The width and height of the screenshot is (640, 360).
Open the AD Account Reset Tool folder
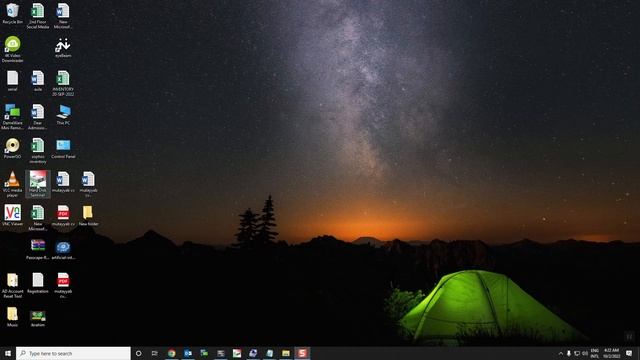(x=12, y=285)
